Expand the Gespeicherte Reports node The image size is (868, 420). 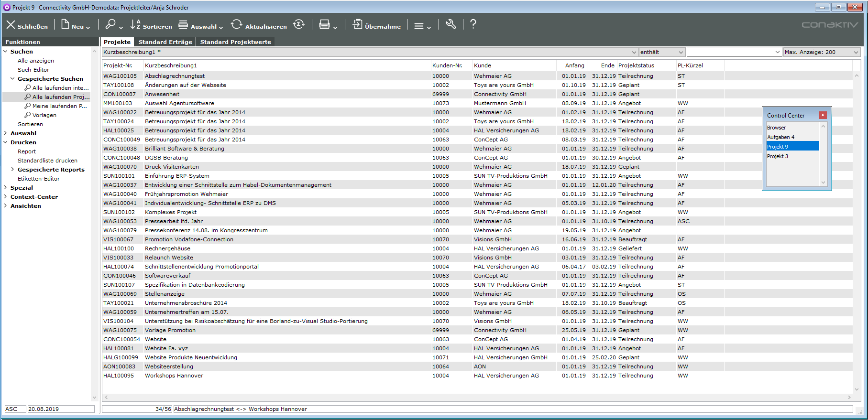pos(12,169)
